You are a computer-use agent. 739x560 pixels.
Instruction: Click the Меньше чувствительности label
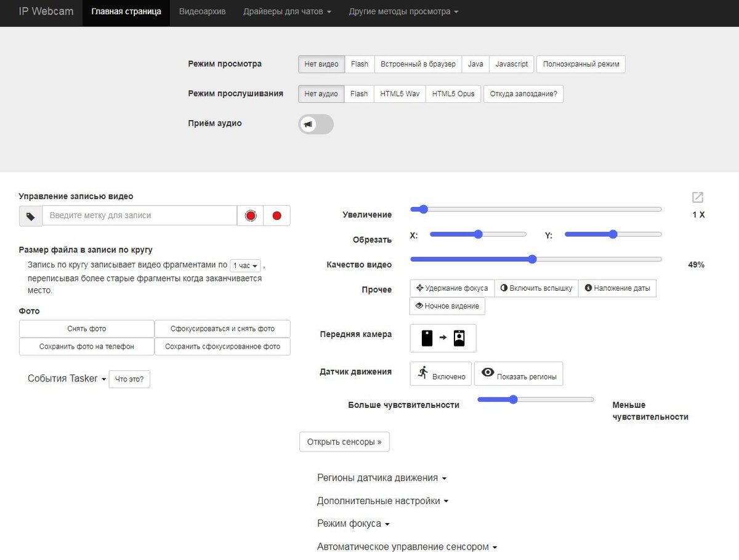tap(650, 411)
